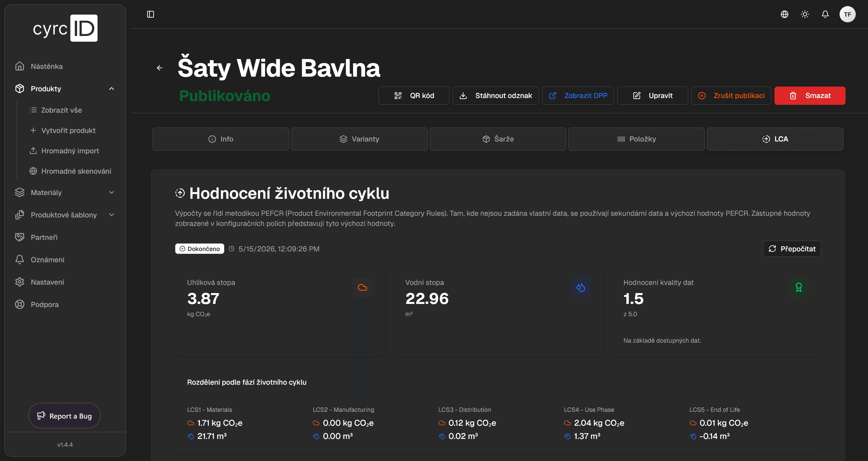Click the v1.4.4 version label
The image size is (868, 461).
coord(65,444)
